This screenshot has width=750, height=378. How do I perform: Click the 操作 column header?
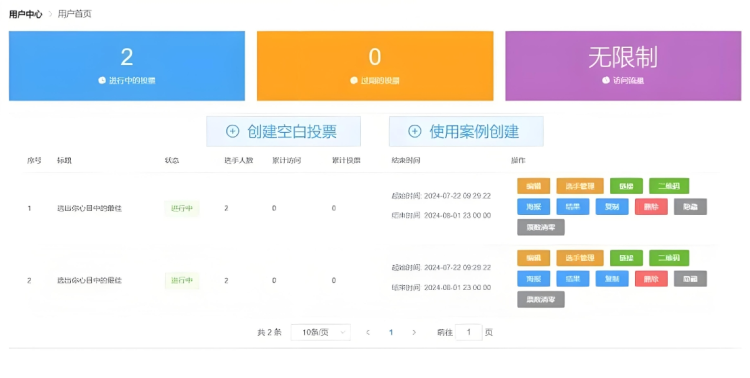click(518, 160)
